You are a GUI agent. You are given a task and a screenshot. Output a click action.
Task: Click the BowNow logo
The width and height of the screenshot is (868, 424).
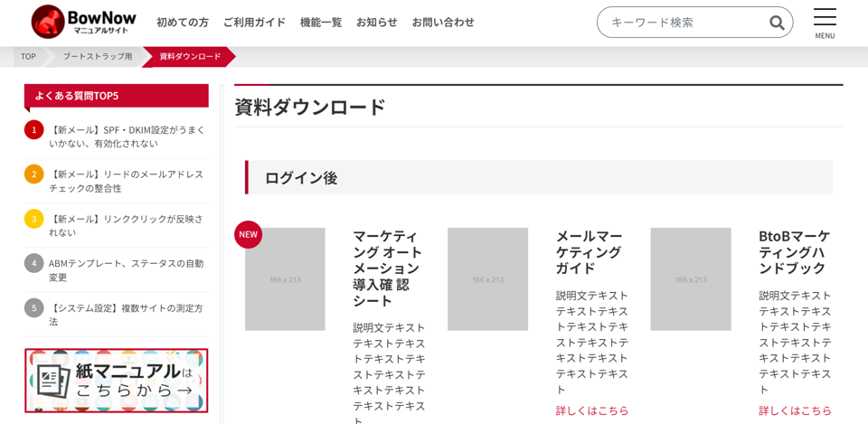[83, 22]
